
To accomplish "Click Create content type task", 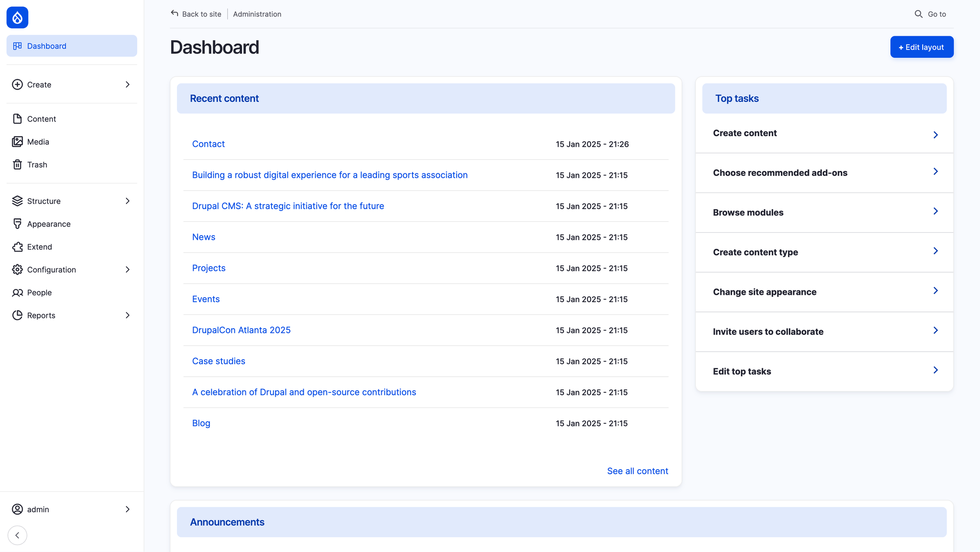I will tap(824, 252).
